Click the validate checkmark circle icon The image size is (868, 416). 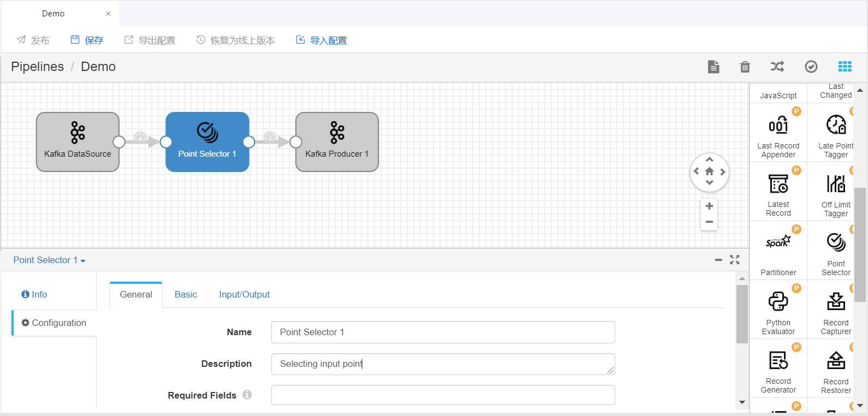click(811, 67)
